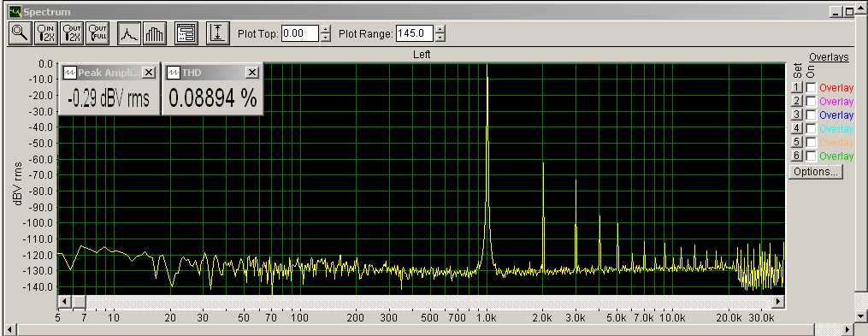868x336 pixels.
Task: Open the spectrum settings dialog icon
Action: 186,33
